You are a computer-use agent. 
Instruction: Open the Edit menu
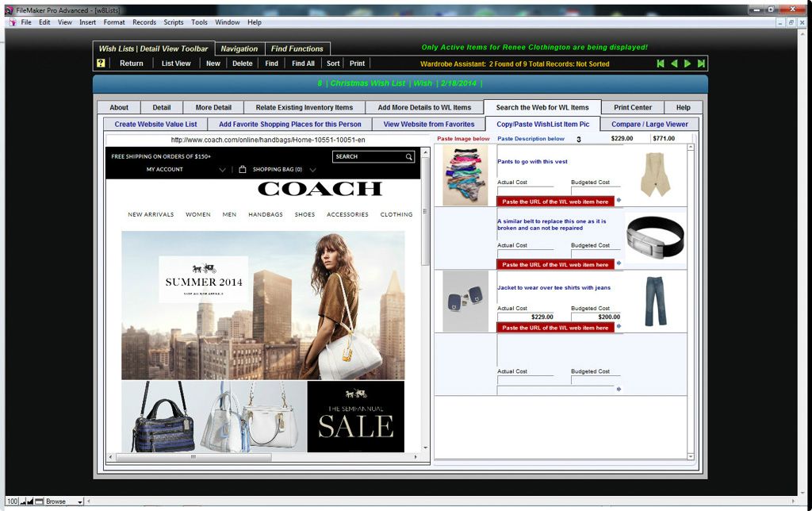(44, 22)
